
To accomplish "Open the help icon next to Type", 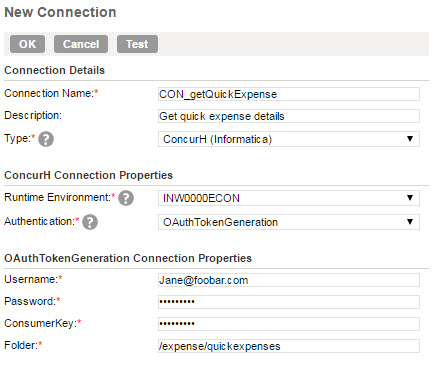I will pos(46,139).
